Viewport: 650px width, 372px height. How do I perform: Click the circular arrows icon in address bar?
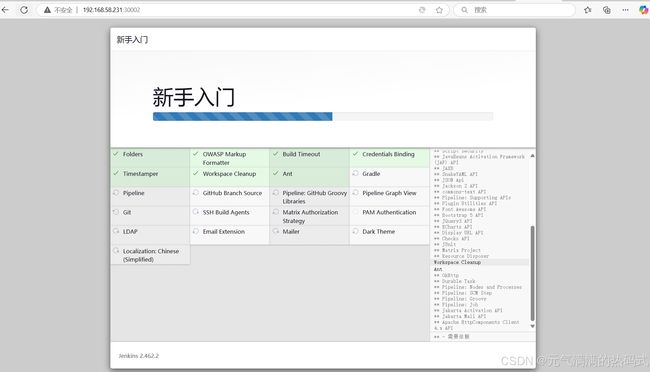[x=422, y=10]
